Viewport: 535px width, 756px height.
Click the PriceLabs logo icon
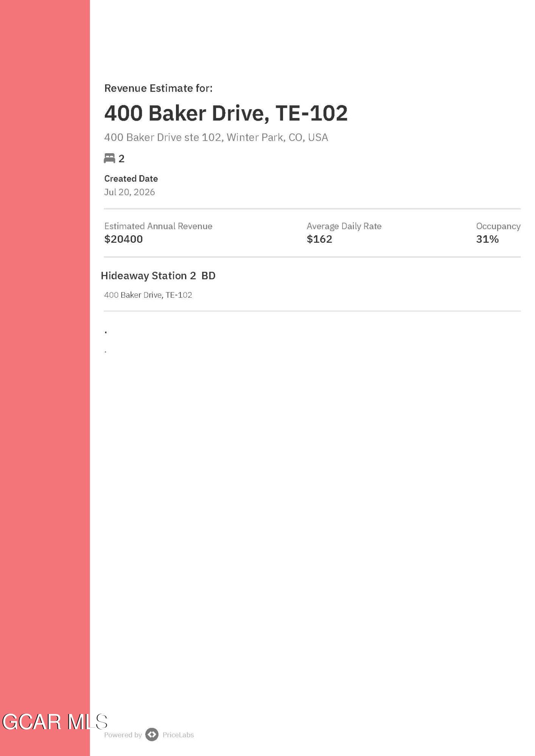152,734
